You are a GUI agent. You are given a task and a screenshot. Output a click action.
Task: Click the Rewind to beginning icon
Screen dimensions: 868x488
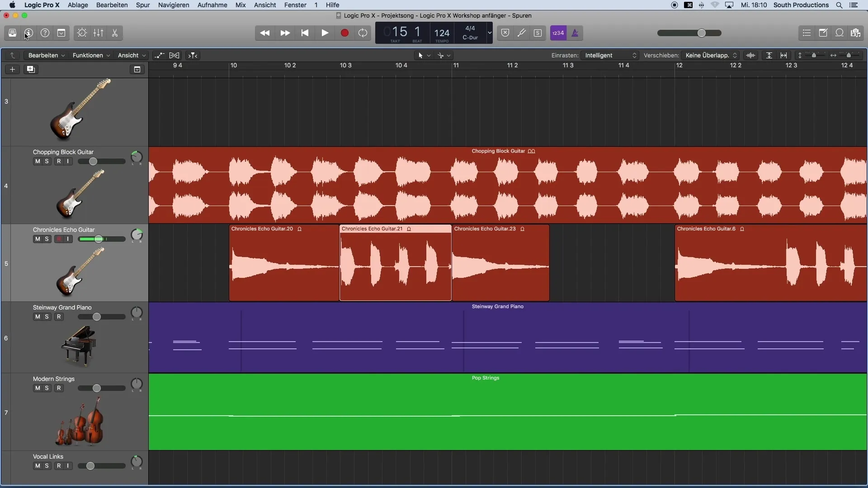pos(305,33)
